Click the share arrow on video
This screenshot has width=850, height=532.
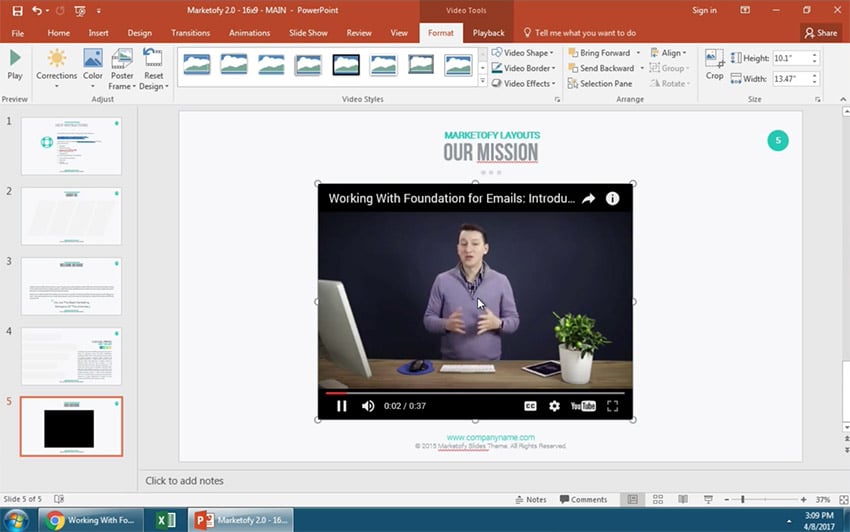click(589, 199)
